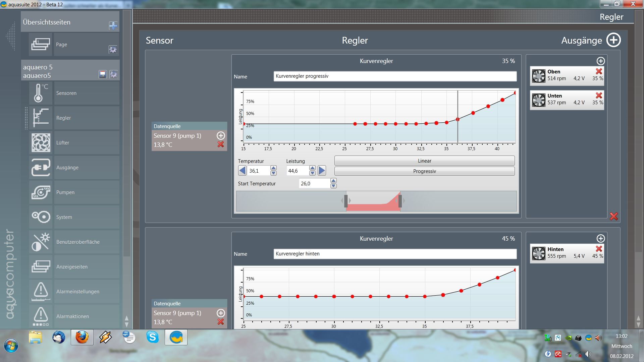This screenshot has height=362, width=644.
Task: Select the Pumpen pump icon
Action: pyautogui.click(x=41, y=192)
